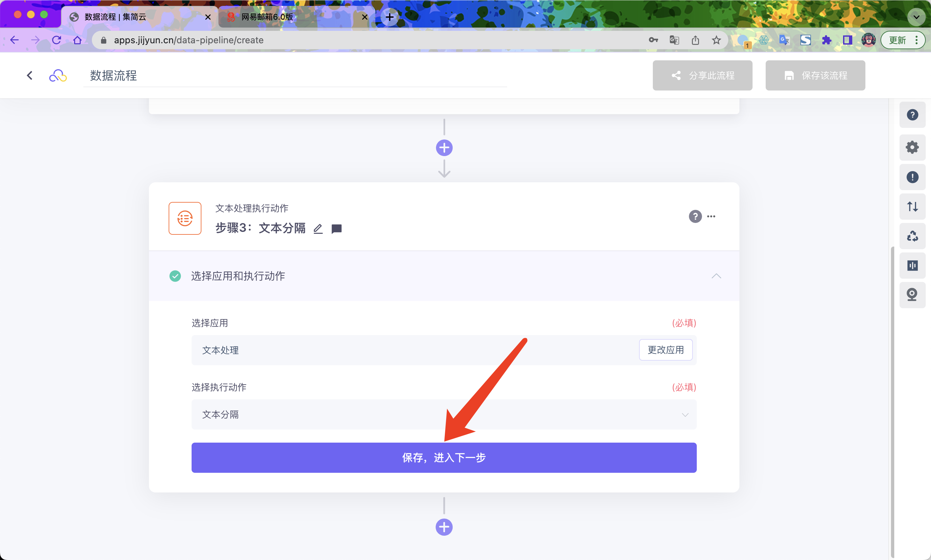Screen dimensions: 931x560
Task: Click browser tab list chevron at top right
Action: (916, 17)
